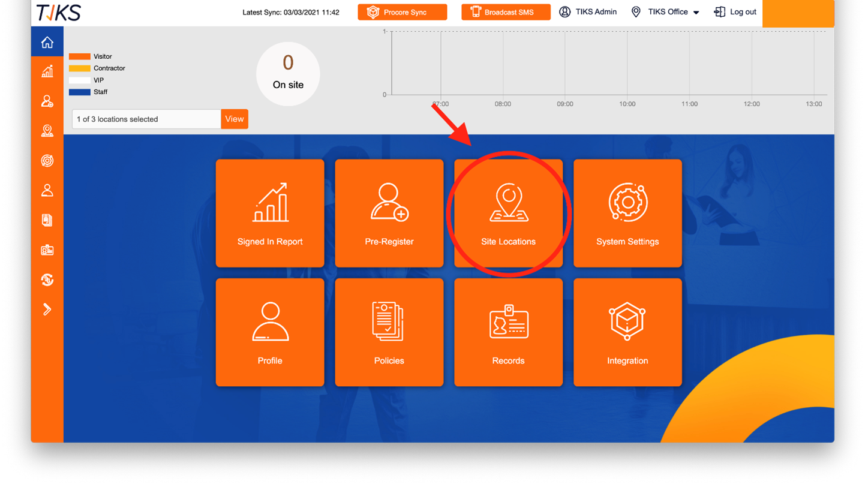Open Records using the sidebar ID badge icon
The height and width of the screenshot is (487, 868).
coord(47,250)
